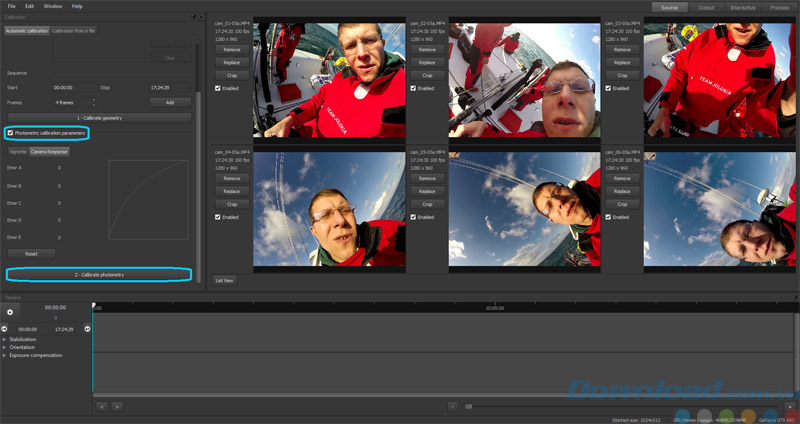Adjust the timeline zoom slider handle

[467, 406]
